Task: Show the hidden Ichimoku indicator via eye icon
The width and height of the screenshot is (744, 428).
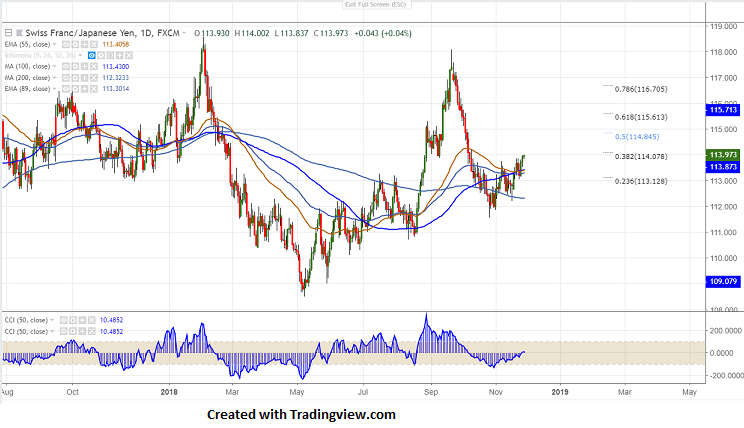Action: 92,56
